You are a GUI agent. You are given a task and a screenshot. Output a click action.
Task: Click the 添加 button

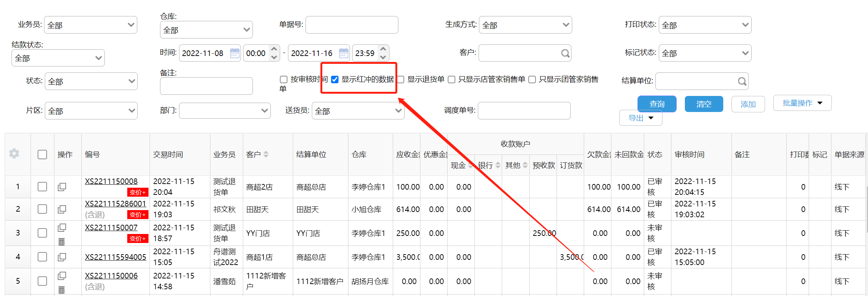point(748,104)
